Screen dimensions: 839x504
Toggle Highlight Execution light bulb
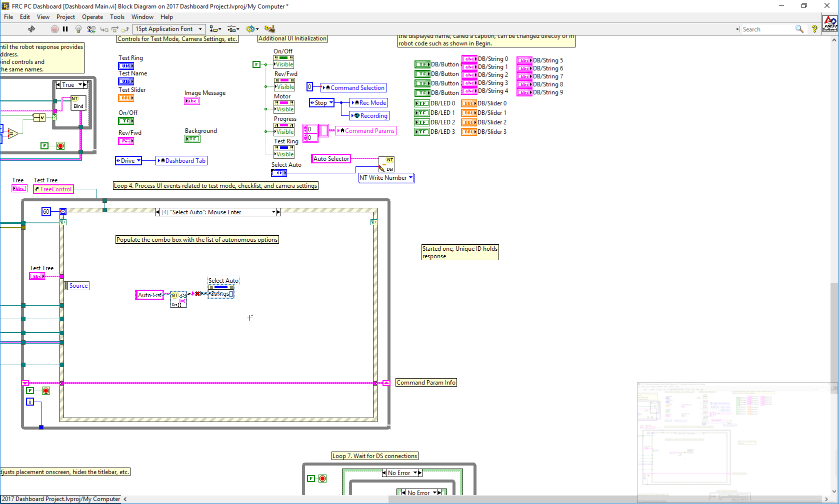click(x=78, y=29)
